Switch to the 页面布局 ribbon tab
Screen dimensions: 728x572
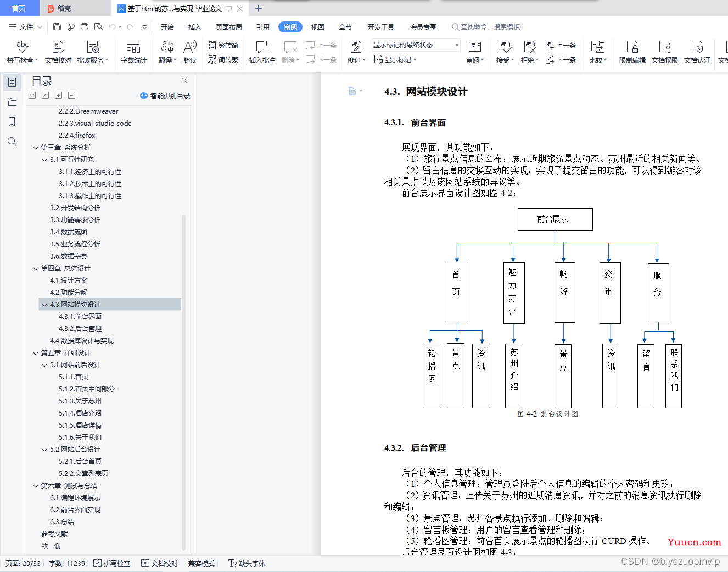coord(229,27)
